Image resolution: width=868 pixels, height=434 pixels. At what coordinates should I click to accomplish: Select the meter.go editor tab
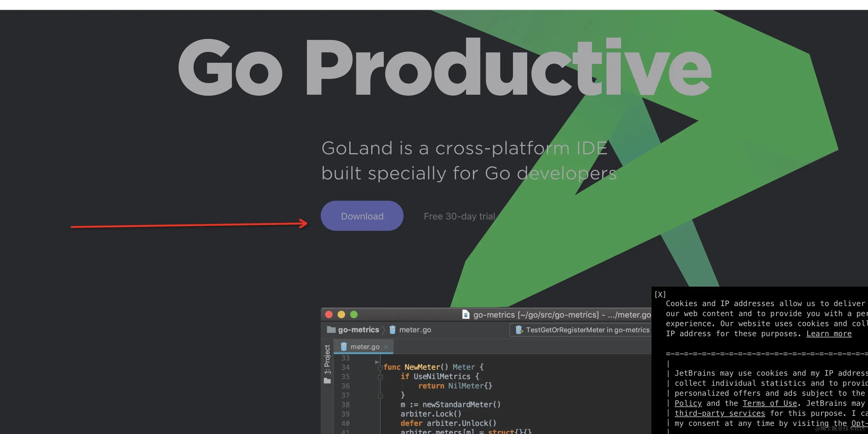click(365, 347)
